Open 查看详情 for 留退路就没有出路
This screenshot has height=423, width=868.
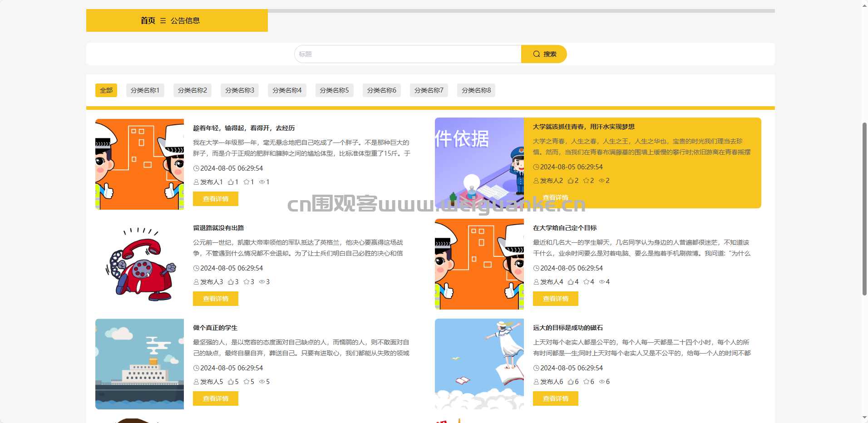[x=216, y=299]
